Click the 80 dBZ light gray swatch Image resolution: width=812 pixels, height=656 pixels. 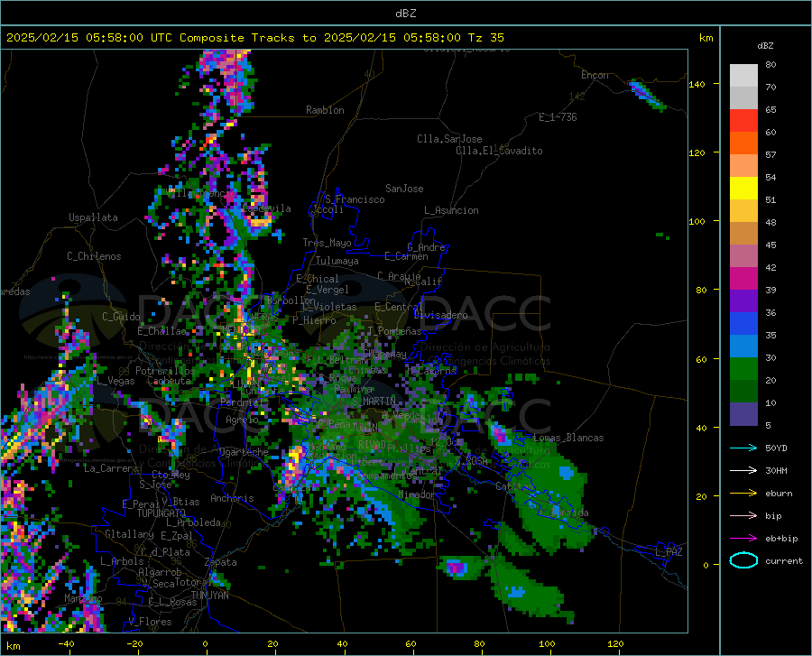pos(743,75)
